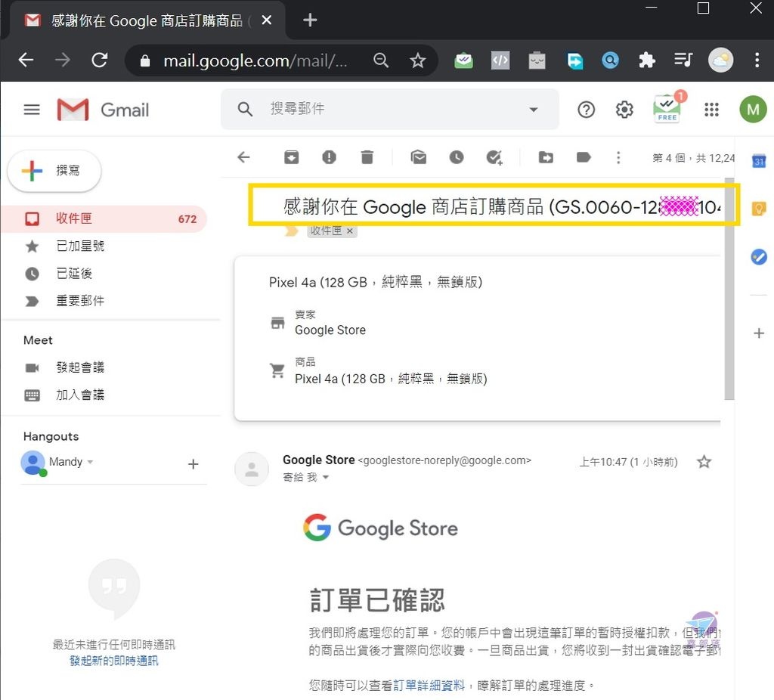Click the sender avatar of Google Store

(252, 469)
